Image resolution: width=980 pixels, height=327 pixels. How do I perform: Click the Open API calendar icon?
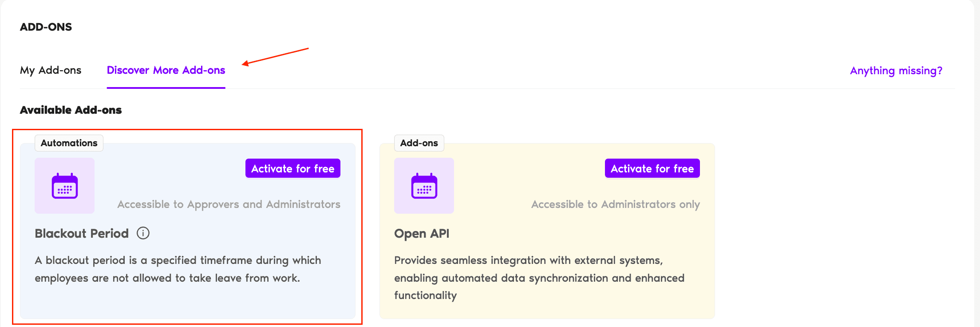pyautogui.click(x=424, y=186)
